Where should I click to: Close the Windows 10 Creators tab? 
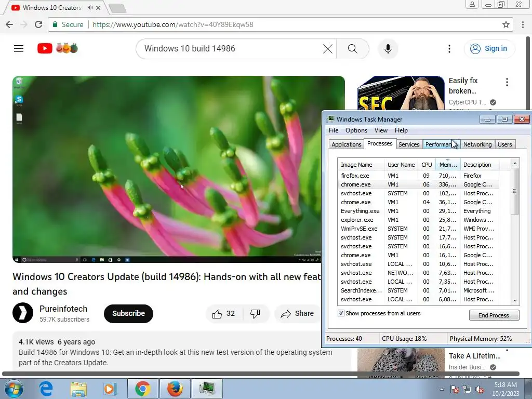(x=98, y=7)
